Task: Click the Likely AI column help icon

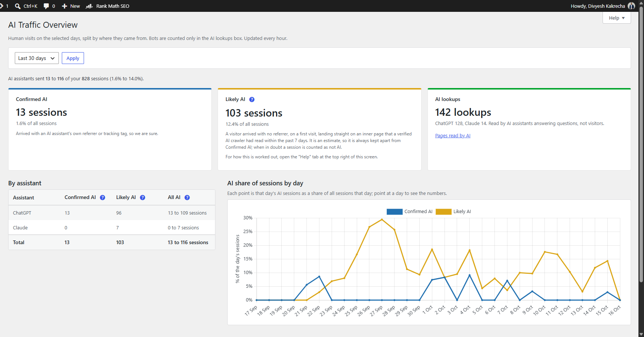Action: [x=142, y=198]
